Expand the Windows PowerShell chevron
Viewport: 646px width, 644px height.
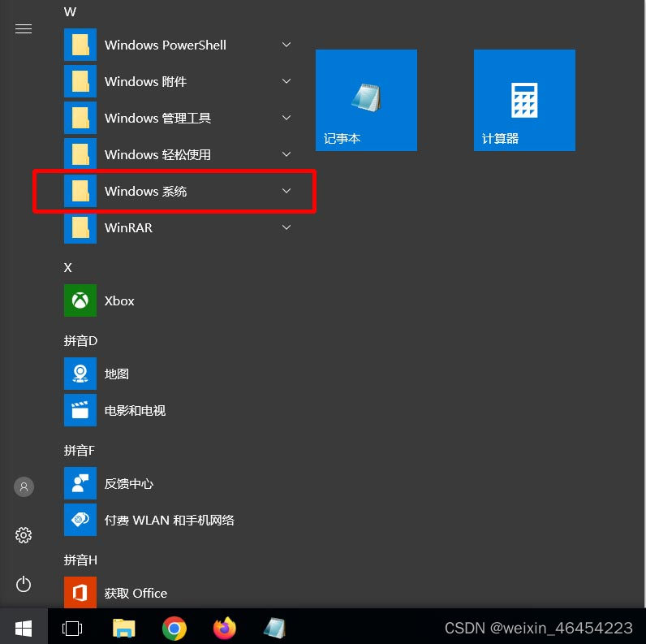(x=286, y=45)
